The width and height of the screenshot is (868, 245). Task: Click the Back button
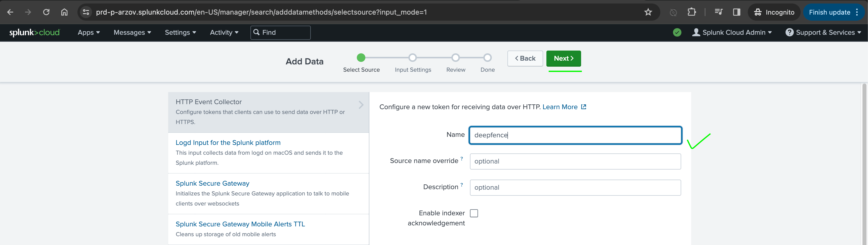click(525, 59)
